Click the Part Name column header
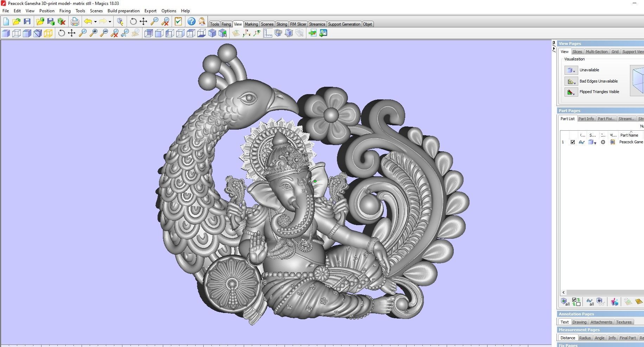Image resolution: width=644 pixels, height=347 pixels. tap(629, 135)
